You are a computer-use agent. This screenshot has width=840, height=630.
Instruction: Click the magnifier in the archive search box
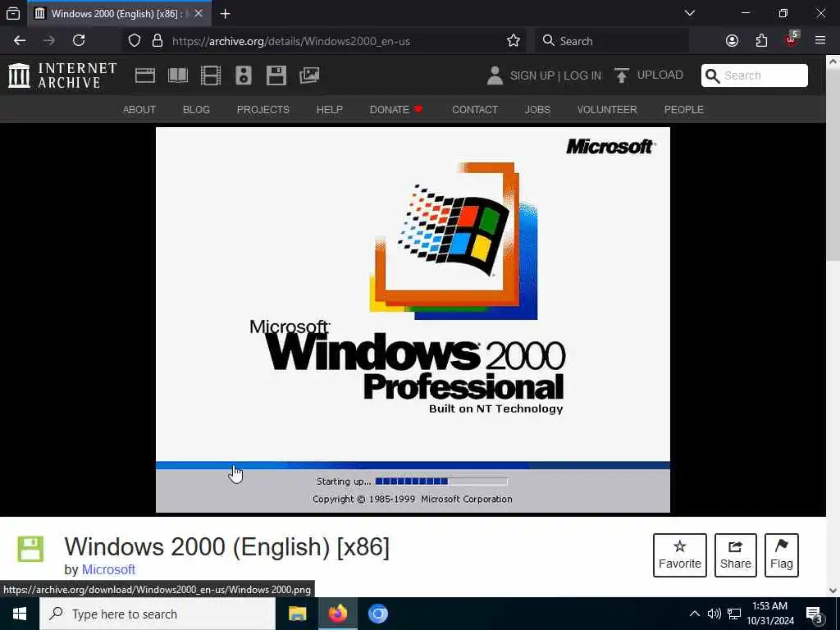(x=713, y=75)
